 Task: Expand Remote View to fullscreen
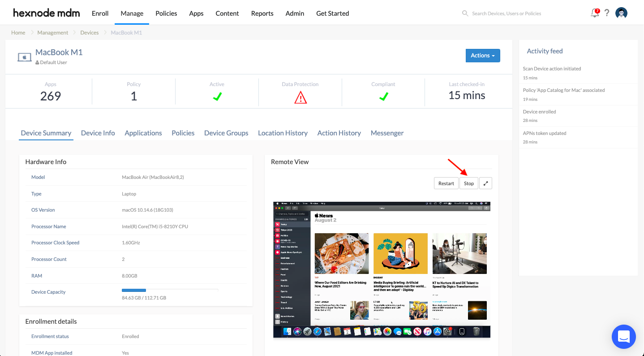tap(485, 183)
